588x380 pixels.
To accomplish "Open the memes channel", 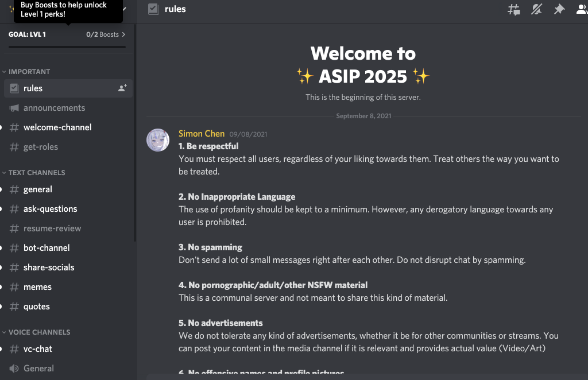I will coord(37,287).
